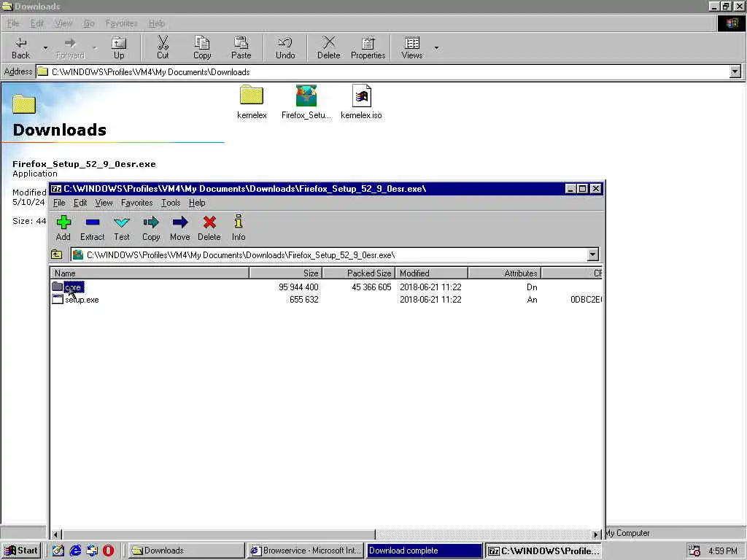Click the red 7-Zip Delete button

point(209,228)
